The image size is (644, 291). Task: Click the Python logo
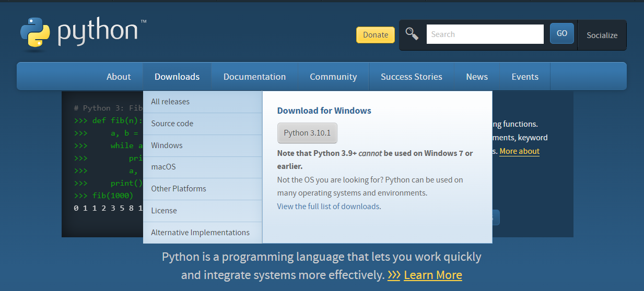[x=84, y=34]
